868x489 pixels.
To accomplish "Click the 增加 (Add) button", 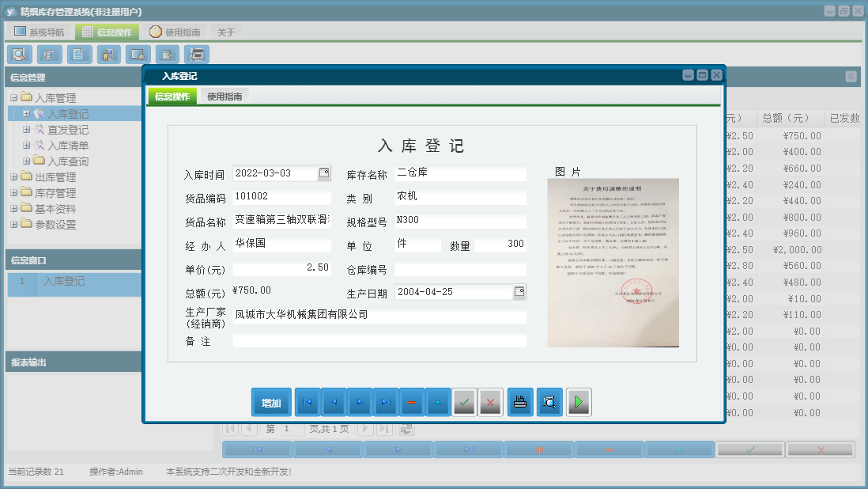I will [x=271, y=403].
